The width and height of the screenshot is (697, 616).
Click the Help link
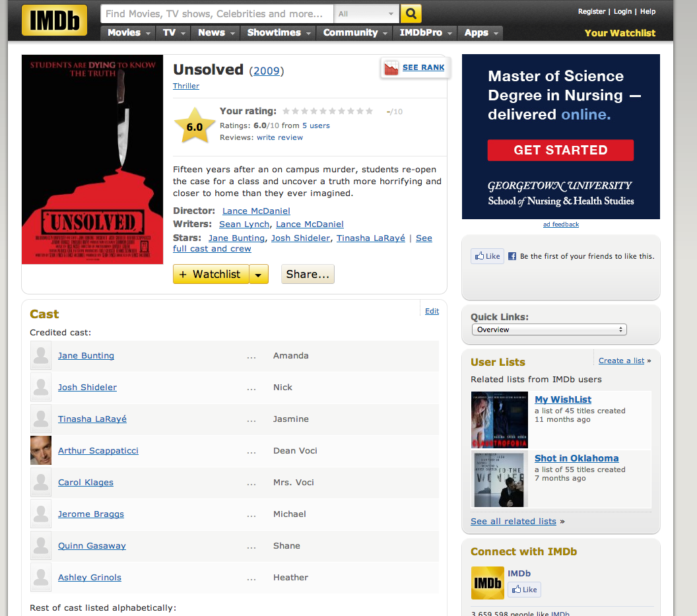point(647,12)
